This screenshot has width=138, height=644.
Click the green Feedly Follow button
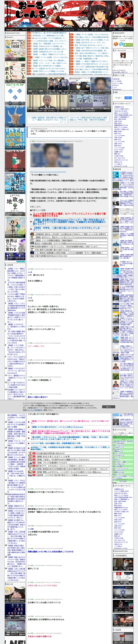[x=128, y=45]
